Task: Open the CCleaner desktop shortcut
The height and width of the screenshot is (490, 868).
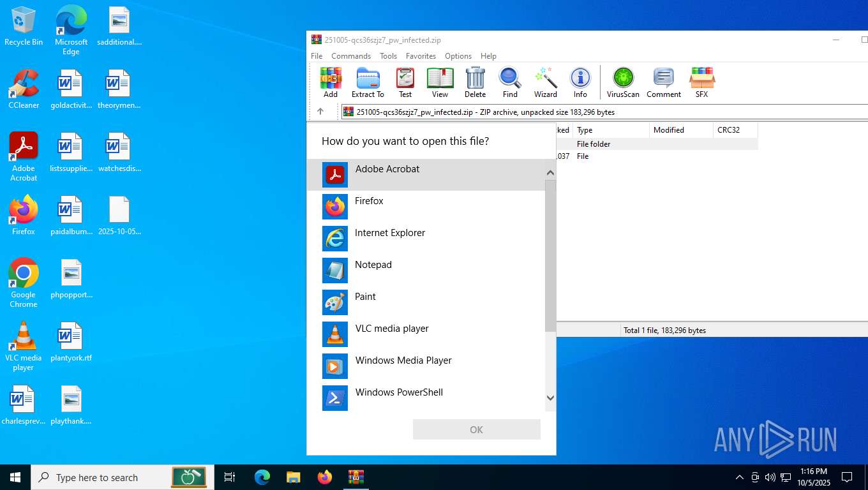Action: coord(24,89)
